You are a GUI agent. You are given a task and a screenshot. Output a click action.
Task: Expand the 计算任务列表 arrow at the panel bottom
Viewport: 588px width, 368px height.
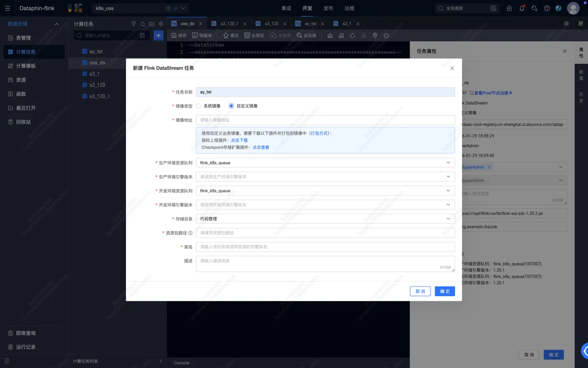pos(160,361)
